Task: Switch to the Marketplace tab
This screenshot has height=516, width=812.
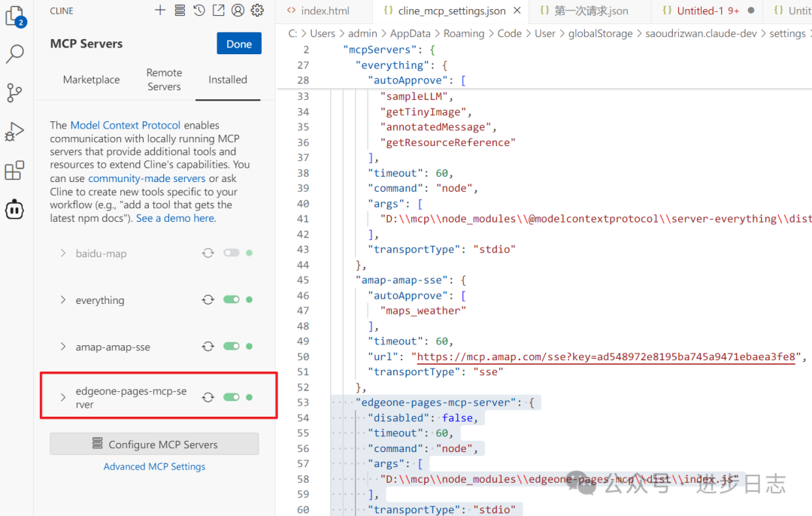Action: click(91, 80)
